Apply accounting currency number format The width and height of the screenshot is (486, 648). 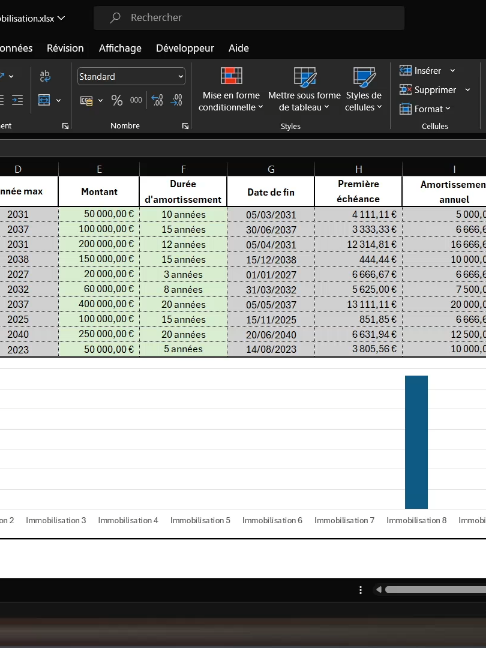(x=86, y=100)
